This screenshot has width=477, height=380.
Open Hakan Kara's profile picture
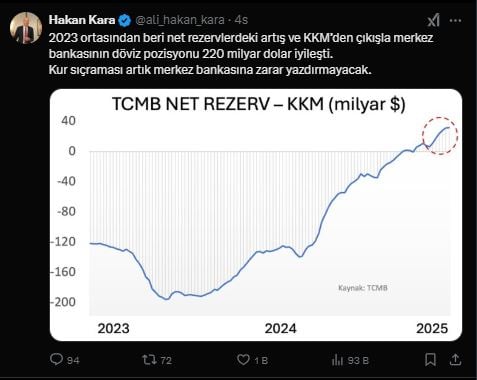point(26,28)
